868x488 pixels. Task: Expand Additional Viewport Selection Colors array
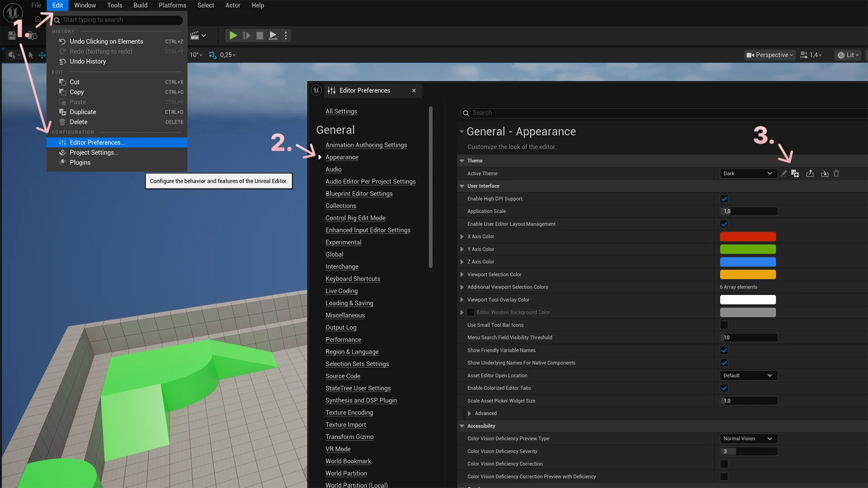[462, 287]
